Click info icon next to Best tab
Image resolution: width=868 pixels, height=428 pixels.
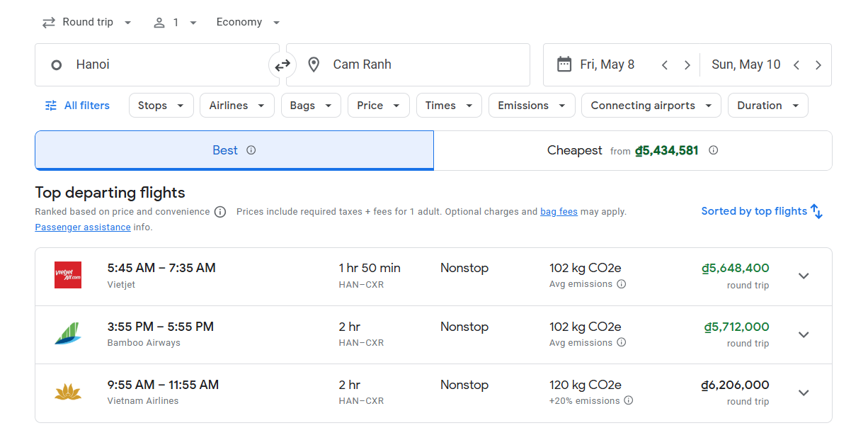251,150
